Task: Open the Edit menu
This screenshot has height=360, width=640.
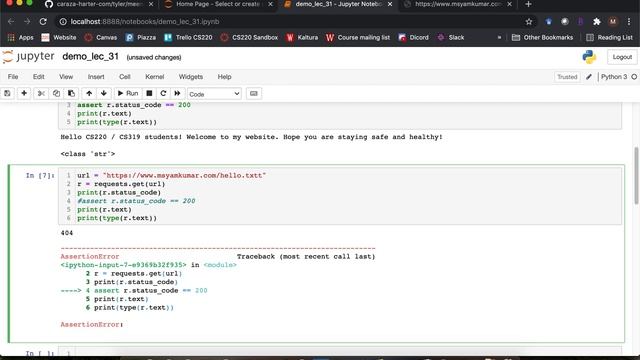Action: 39,77
